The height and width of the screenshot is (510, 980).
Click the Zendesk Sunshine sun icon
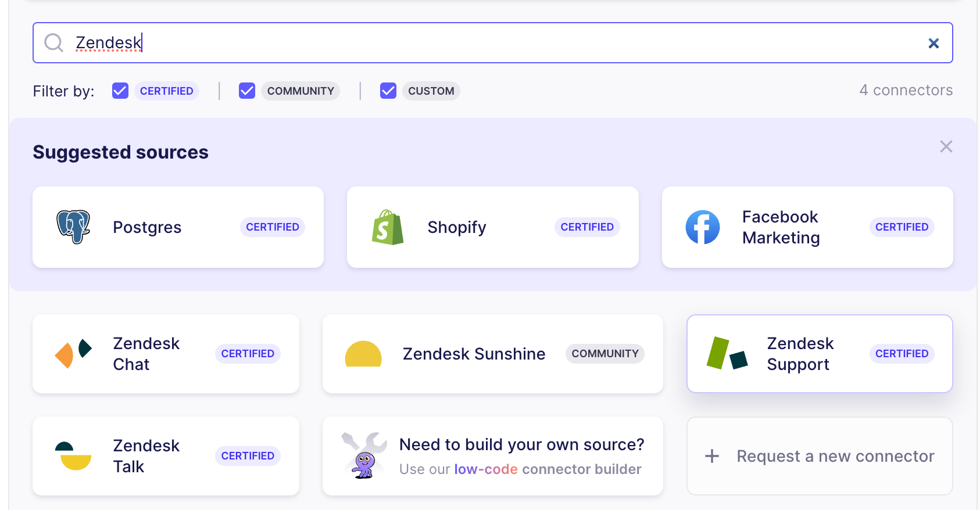point(363,354)
